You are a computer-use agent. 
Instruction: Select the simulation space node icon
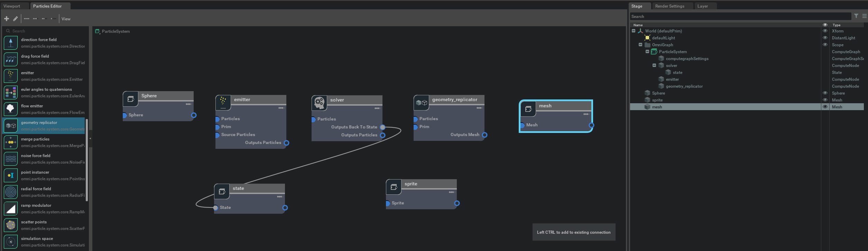pyautogui.click(x=11, y=242)
